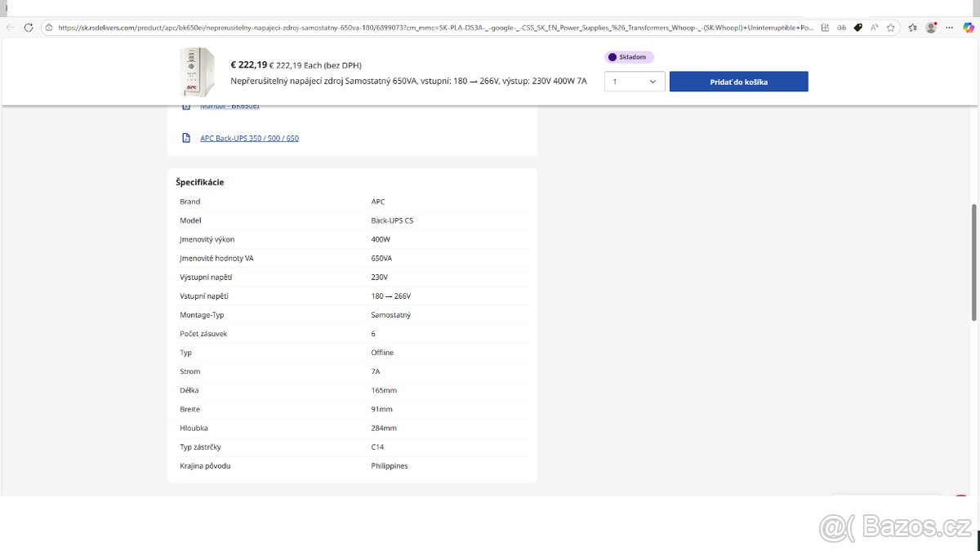
Task: Open the split screen icon in address bar
Action: click(826, 27)
